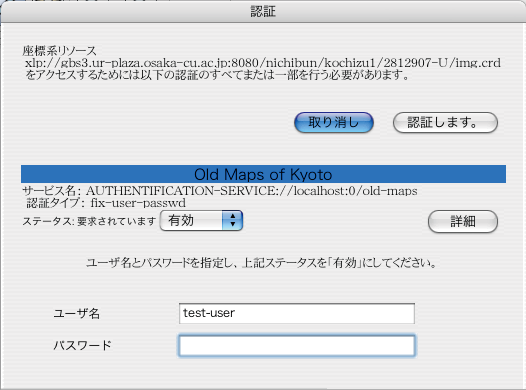Click the パスワード field label
This screenshot has width=526, height=390.
pos(83,345)
